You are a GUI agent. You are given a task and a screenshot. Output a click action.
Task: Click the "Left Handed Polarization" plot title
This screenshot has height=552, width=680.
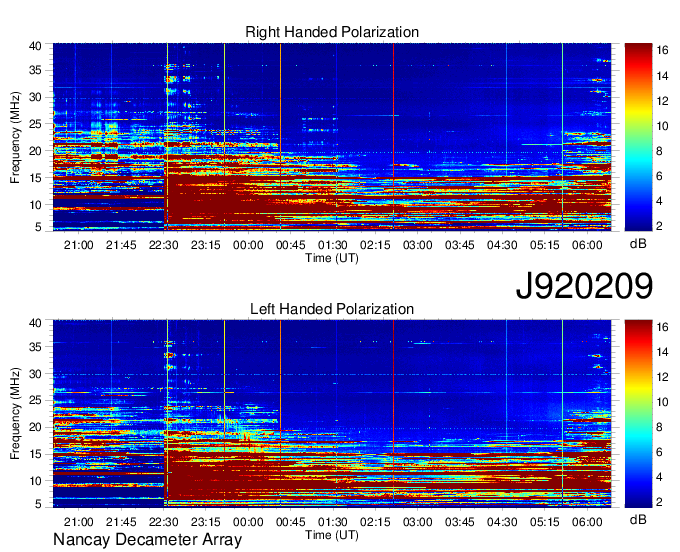pos(332,309)
